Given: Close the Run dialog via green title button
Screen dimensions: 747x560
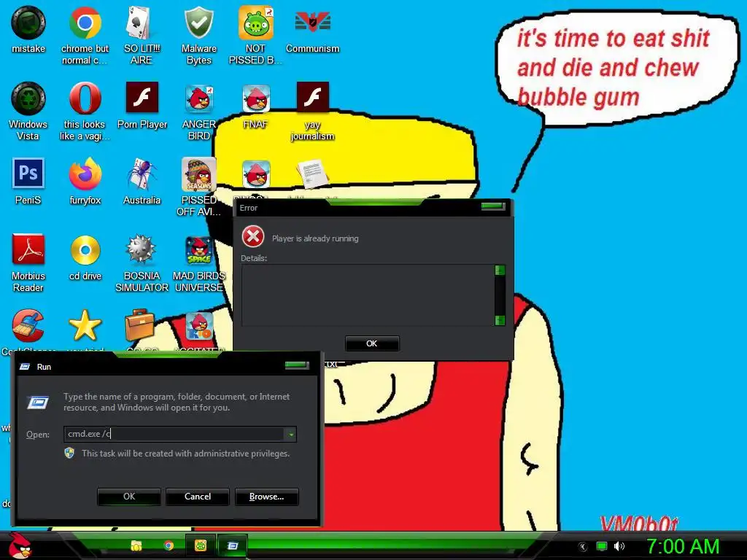Looking at the screenshot, I should point(297,365).
